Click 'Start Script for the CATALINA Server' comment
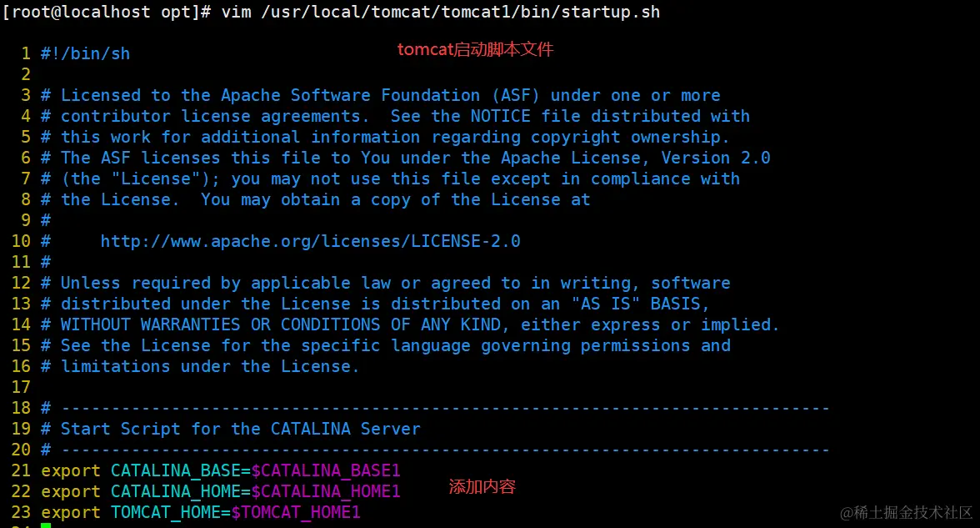Image resolution: width=980 pixels, height=528 pixels. click(240, 429)
